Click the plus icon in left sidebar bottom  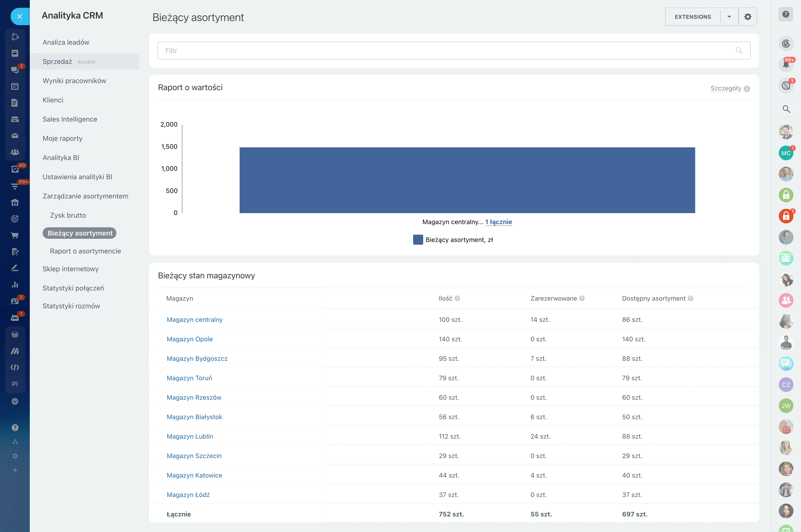click(x=15, y=470)
